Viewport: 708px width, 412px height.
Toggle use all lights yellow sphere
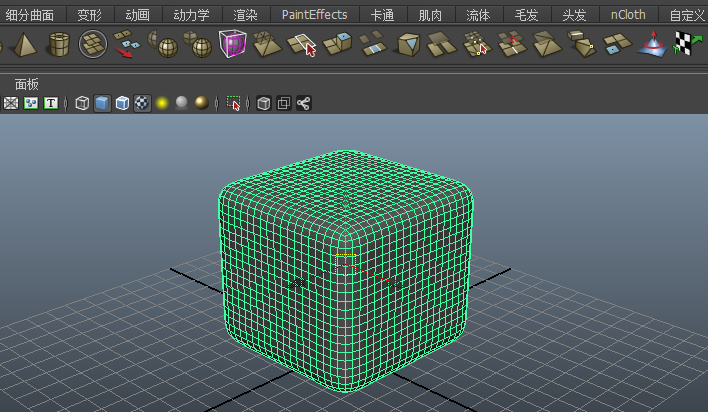pyautogui.click(x=162, y=103)
